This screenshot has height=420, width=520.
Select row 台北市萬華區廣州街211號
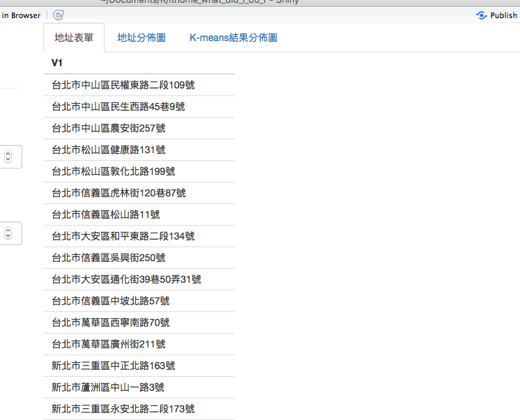click(139, 344)
